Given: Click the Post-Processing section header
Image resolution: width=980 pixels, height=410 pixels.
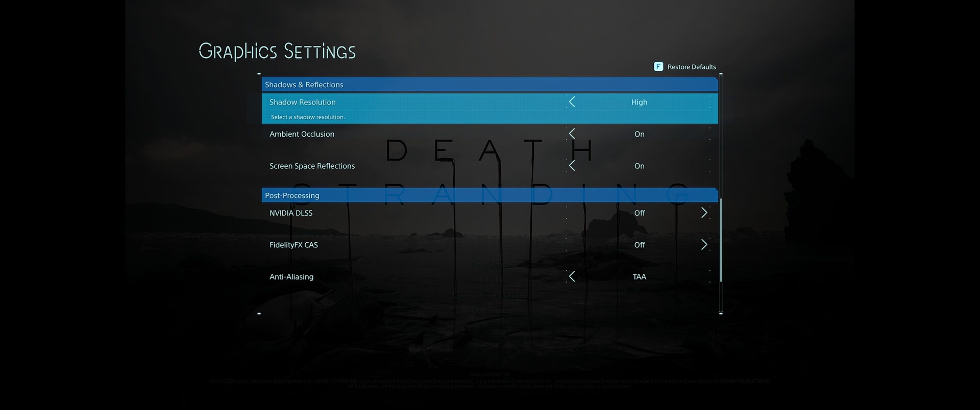Looking at the screenshot, I should point(490,195).
